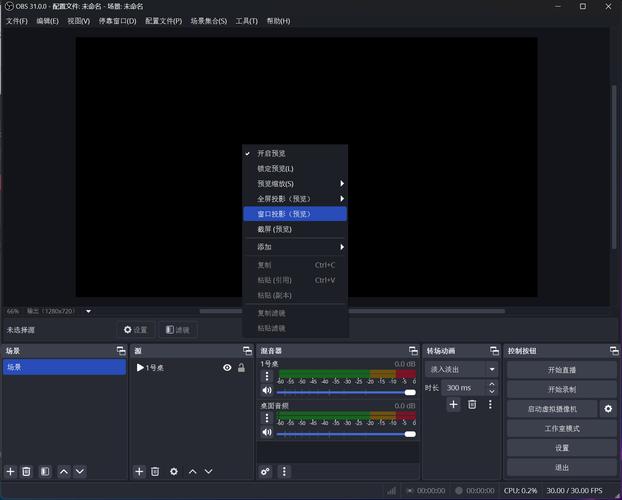The width and height of the screenshot is (622, 500).
Task: Open virtual camera settings gear icon
Action: coord(607,409)
